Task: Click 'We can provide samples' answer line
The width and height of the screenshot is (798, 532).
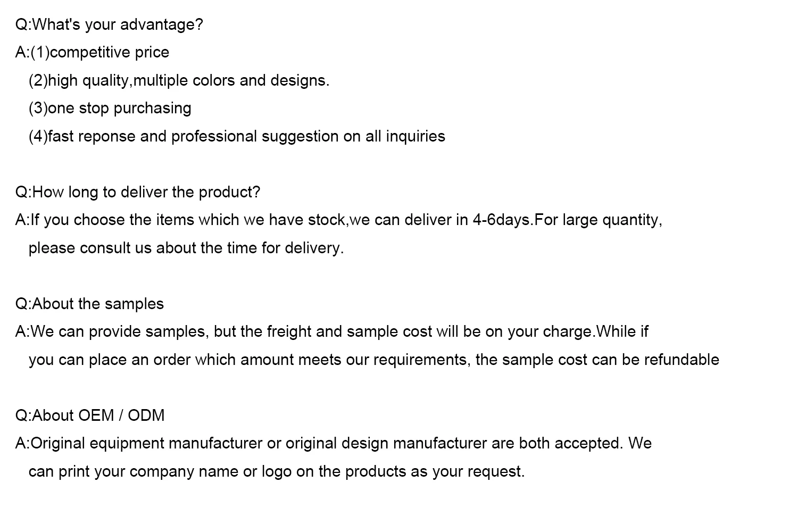Action: click(331, 332)
